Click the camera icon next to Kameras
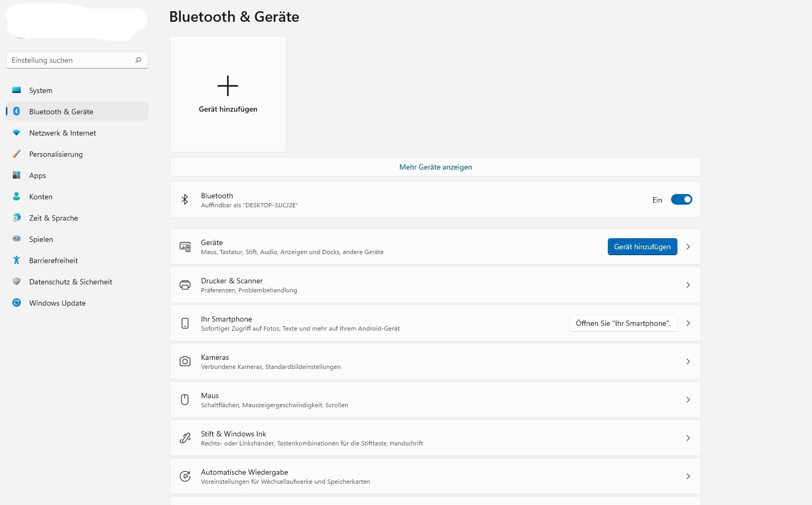 (x=185, y=361)
